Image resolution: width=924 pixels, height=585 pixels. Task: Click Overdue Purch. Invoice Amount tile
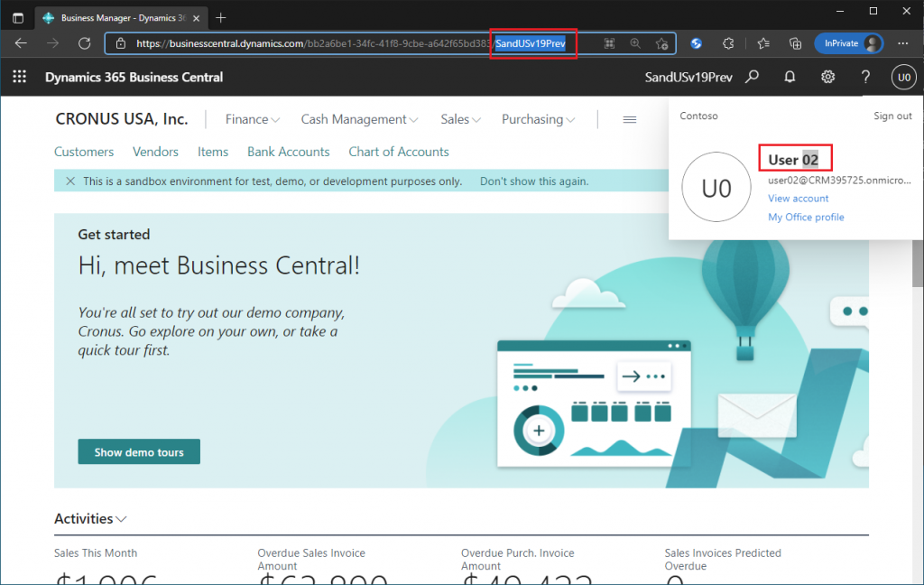[x=526, y=565]
